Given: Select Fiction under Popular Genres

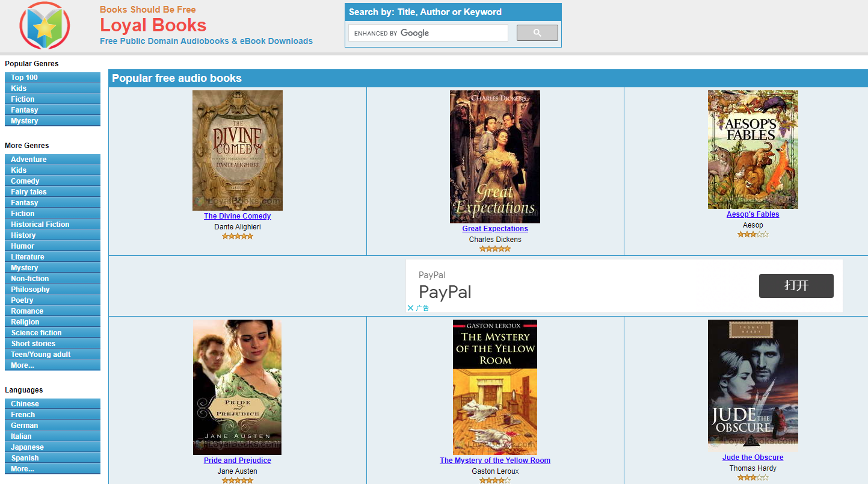Looking at the screenshot, I should (x=52, y=99).
